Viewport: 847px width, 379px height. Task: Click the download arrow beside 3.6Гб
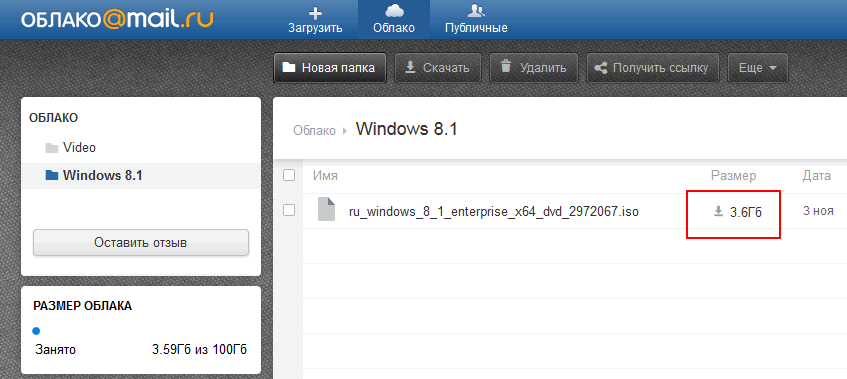(718, 212)
